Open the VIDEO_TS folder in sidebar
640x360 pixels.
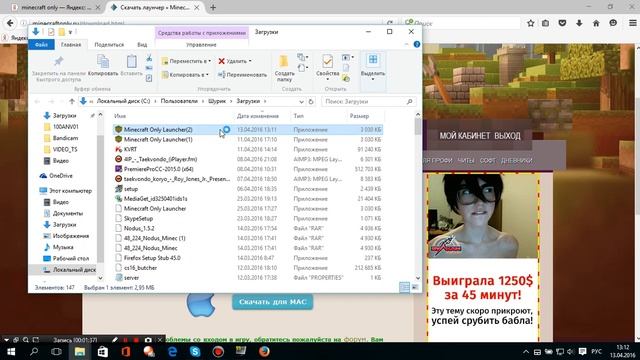click(64, 149)
